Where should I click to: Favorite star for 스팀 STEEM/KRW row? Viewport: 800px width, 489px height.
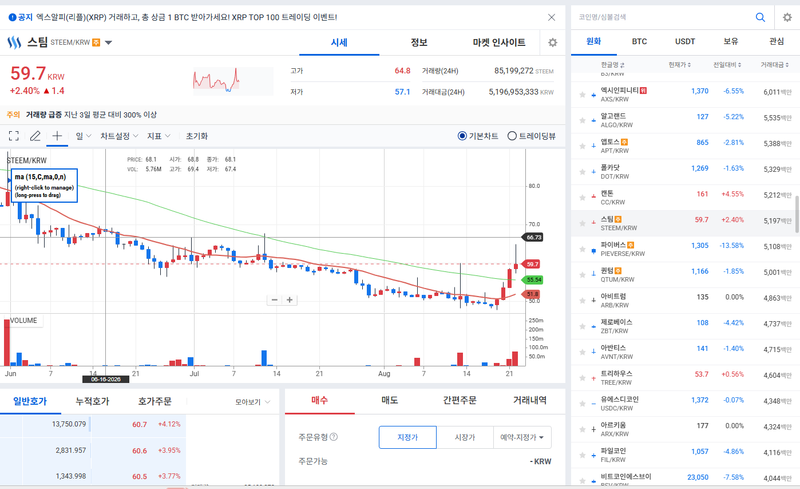pos(582,223)
